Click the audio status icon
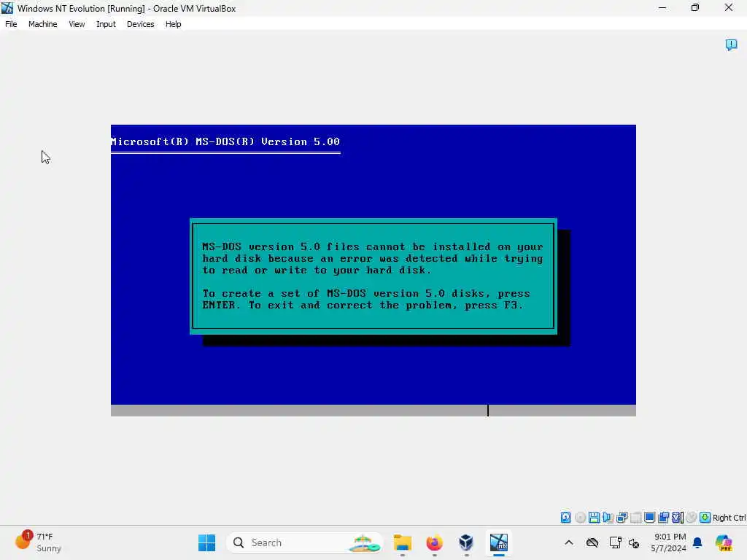 point(608,518)
